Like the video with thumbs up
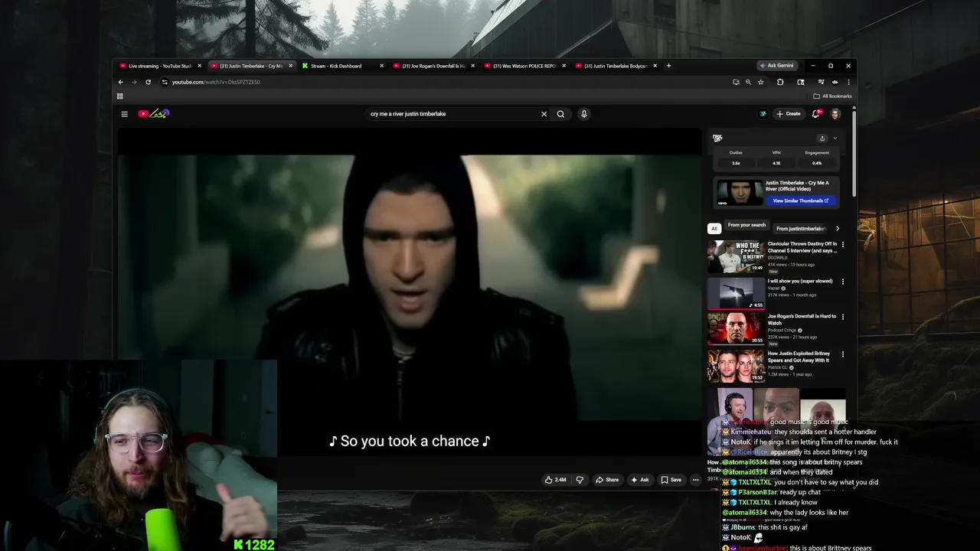The height and width of the screenshot is (551, 980). pyautogui.click(x=555, y=480)
